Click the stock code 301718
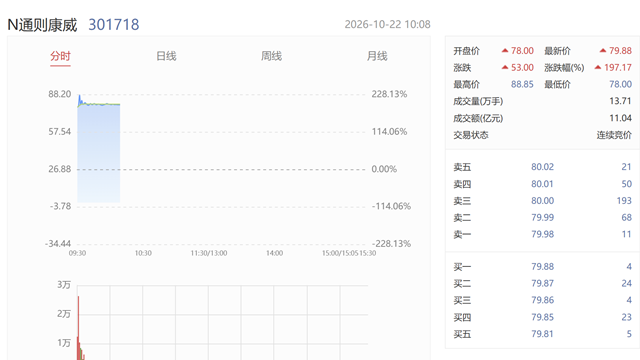The image size is (640, 360). [114, 25]
